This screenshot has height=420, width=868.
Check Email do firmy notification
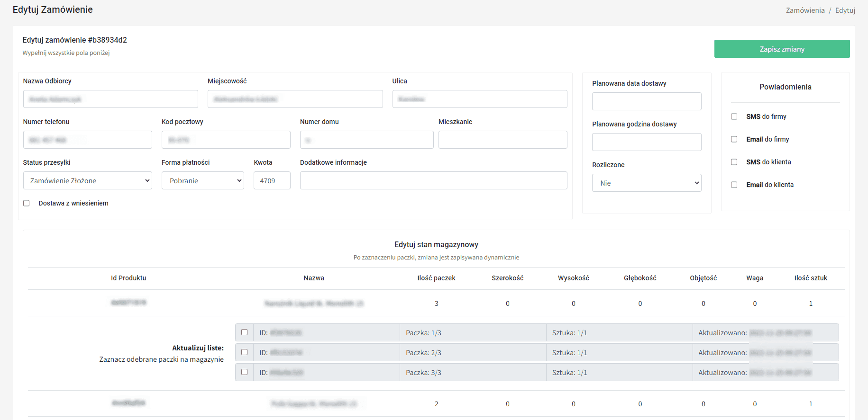(x=734, y=139)
